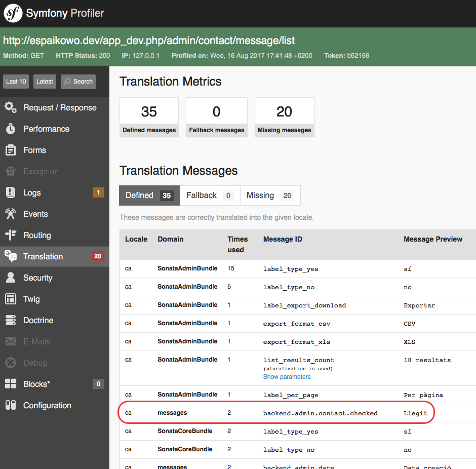Click the Llegit message preview
The image size is (476, 469).
(415, 413)
